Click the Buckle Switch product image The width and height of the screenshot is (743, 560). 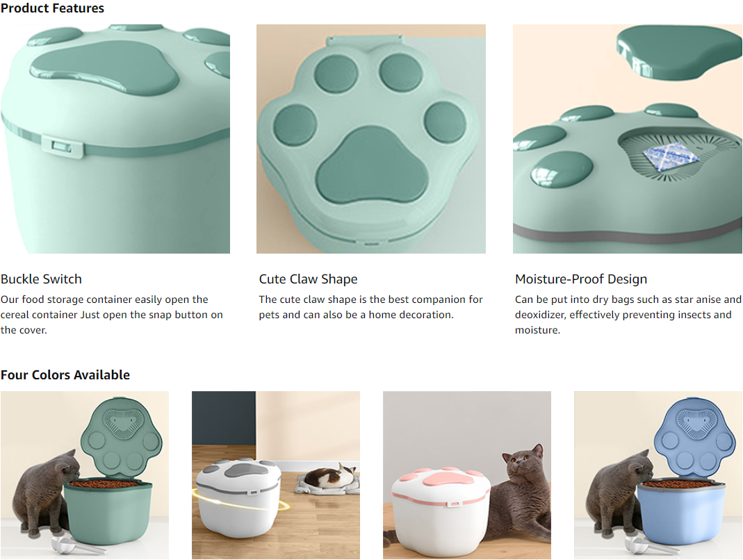pyautogui.click(x=115, y=139)
